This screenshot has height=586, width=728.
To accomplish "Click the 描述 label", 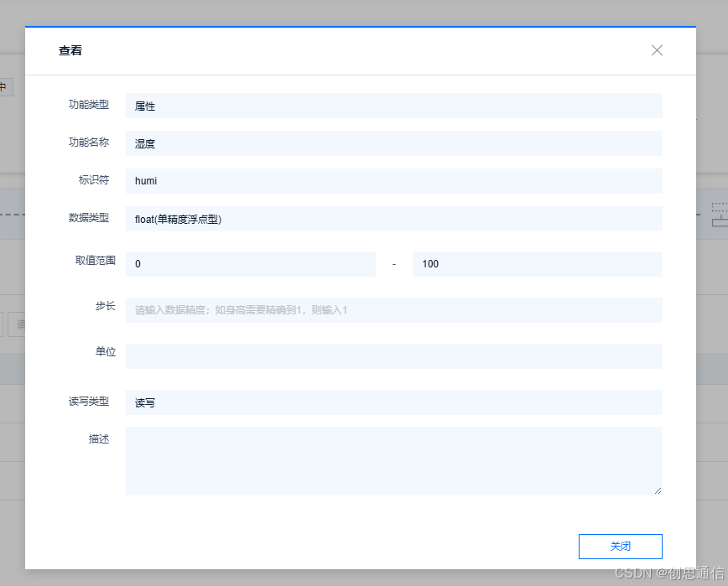I will 99,439.
